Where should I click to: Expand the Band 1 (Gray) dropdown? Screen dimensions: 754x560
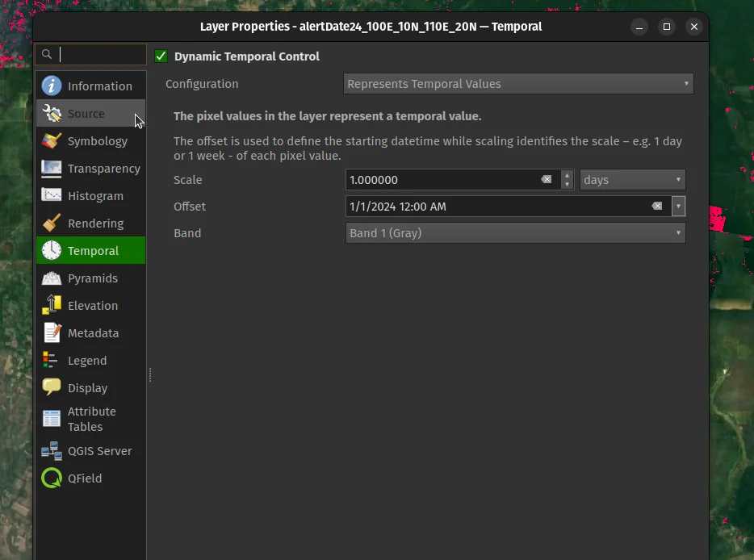point(515,233)
